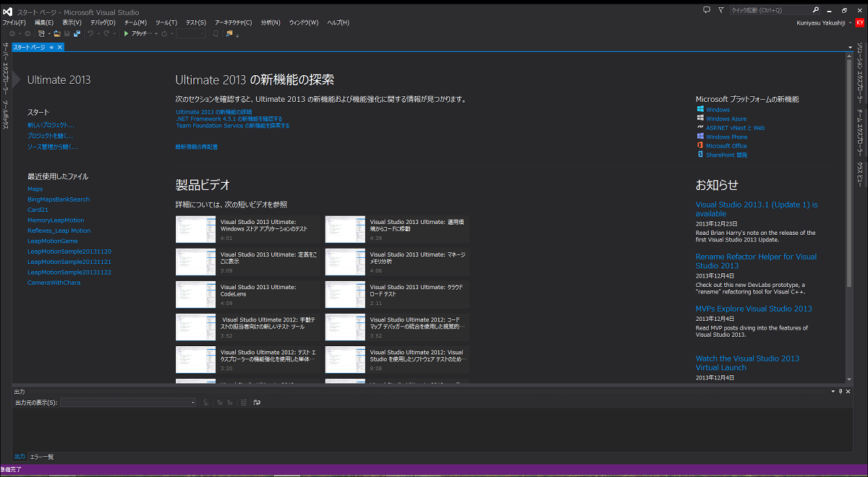The image size is (868, 477).
Task: Expand the New Project icon dropdown arrow
Action: click(48, 34)
